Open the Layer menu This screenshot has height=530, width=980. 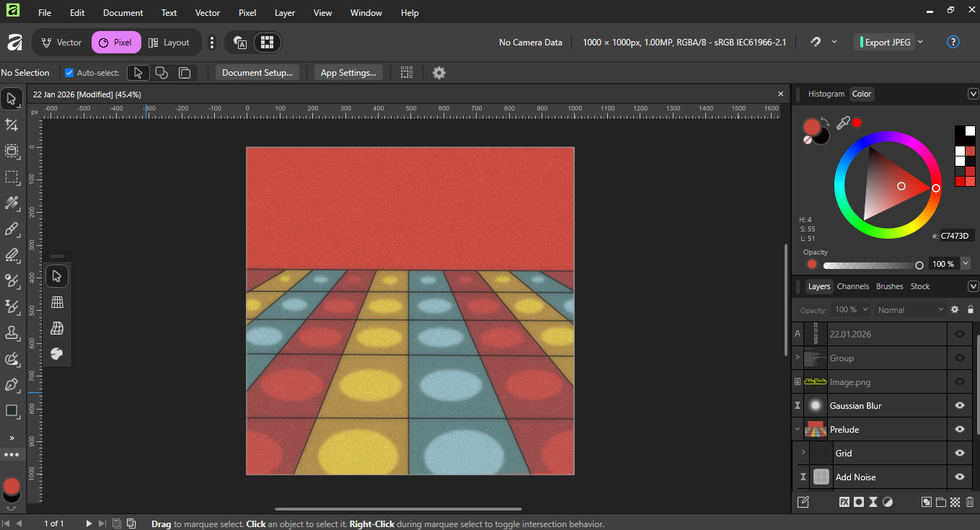tap(285, 13)
